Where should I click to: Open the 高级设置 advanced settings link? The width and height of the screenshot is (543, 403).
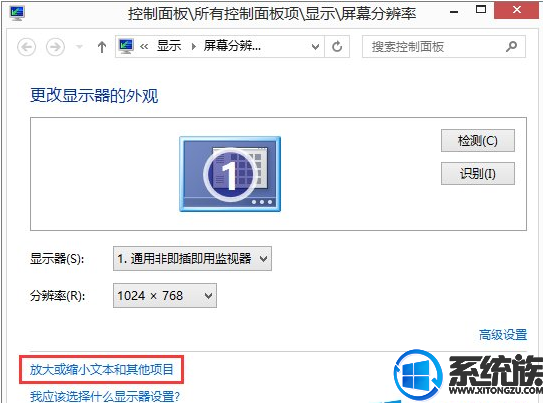(503, 335)
